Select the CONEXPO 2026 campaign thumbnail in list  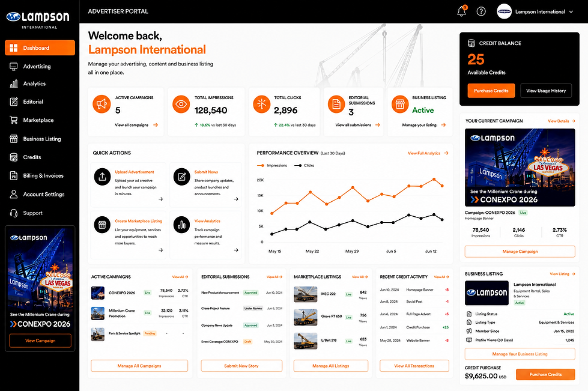(98, 292)
